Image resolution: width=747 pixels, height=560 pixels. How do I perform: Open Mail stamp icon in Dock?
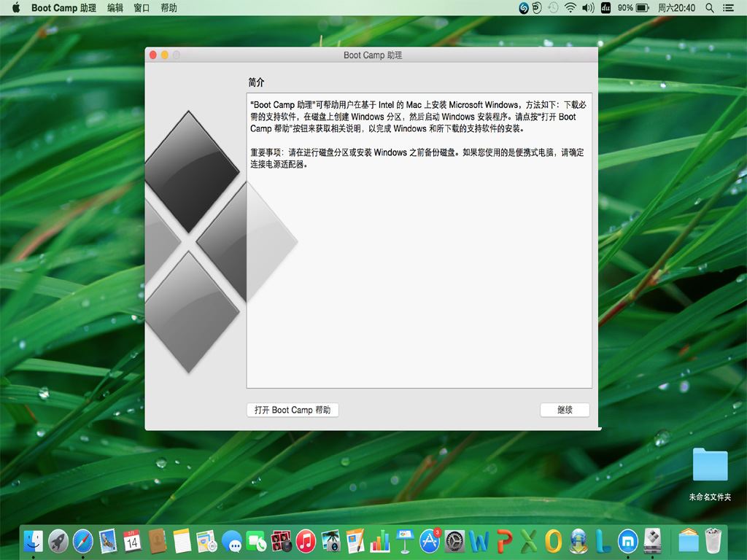[108, 541]
